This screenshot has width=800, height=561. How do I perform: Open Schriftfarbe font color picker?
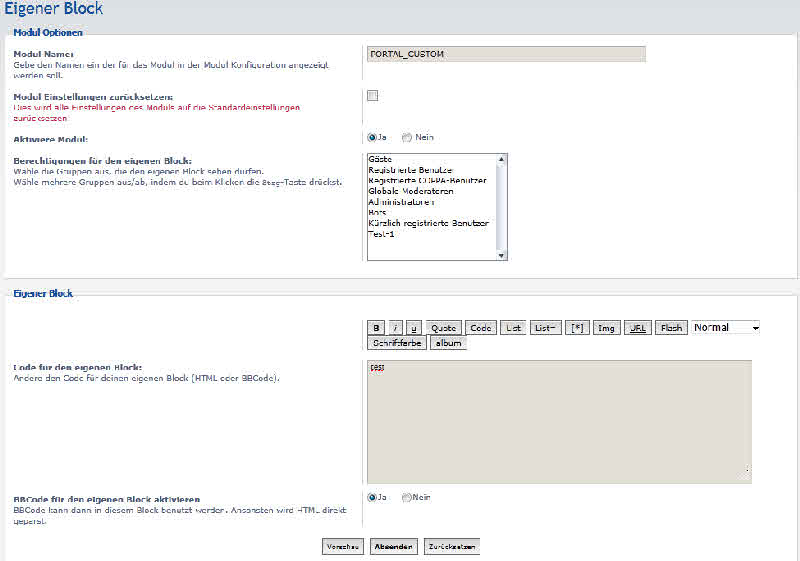tap(398, 343)
